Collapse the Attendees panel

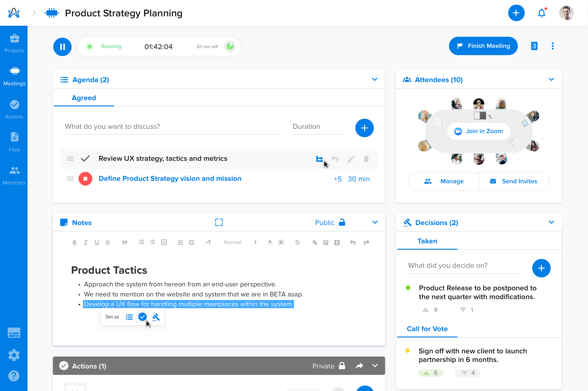pyautogui.click(x=552, y=80)
